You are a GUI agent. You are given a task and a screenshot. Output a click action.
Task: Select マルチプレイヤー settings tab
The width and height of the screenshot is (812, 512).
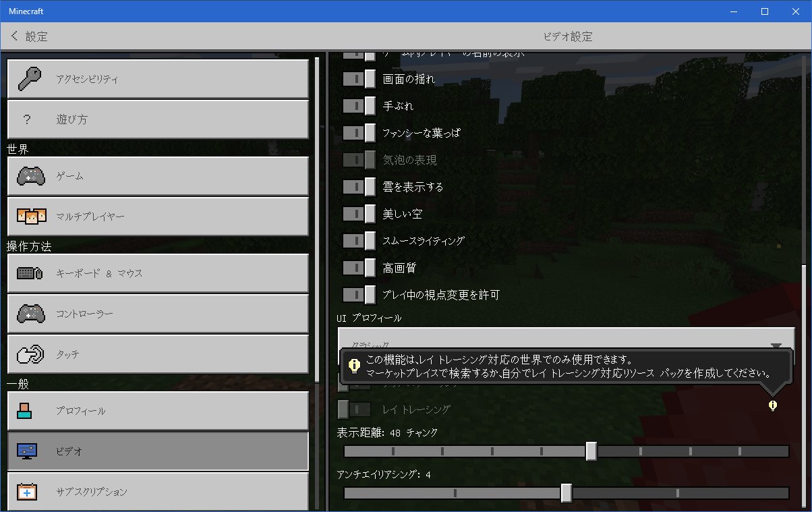158,217
